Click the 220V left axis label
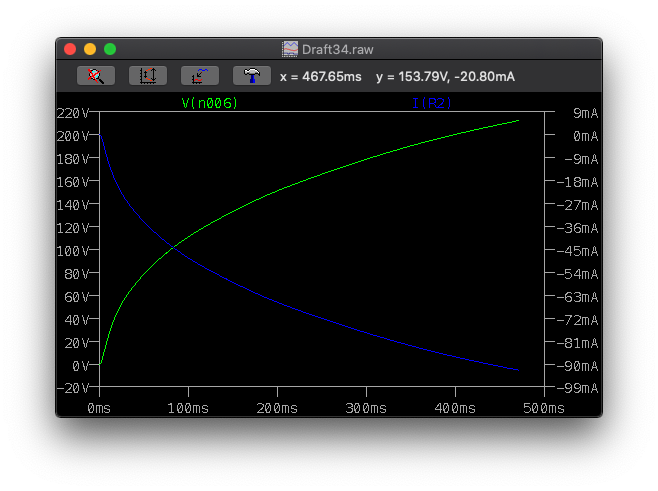Screen dimensions: 658x491 tap(73, 113)
